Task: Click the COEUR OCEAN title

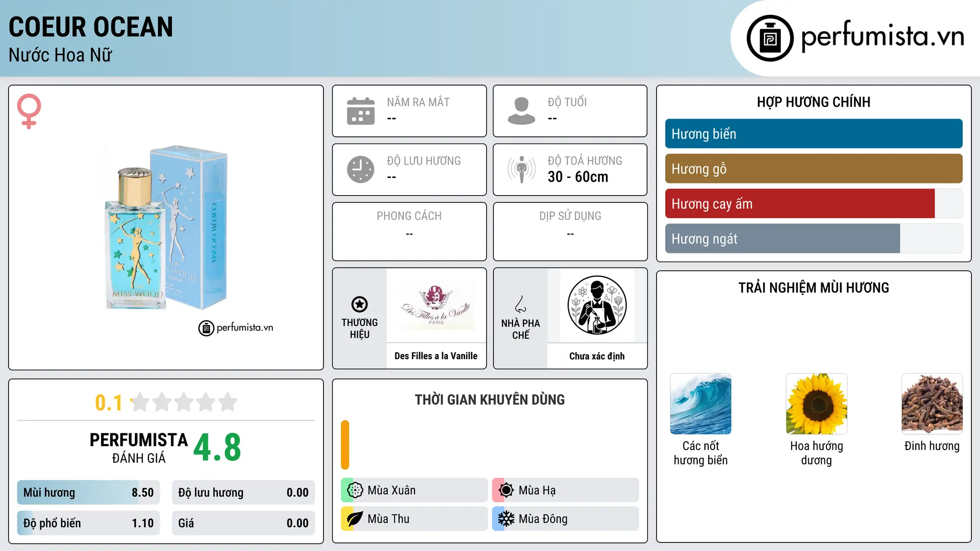Action: [91, 27]
